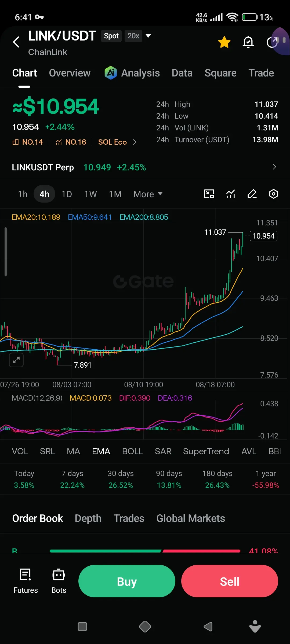290x644 pixels.
Task: Select the 1D timeframe
Action: (67, 194)
